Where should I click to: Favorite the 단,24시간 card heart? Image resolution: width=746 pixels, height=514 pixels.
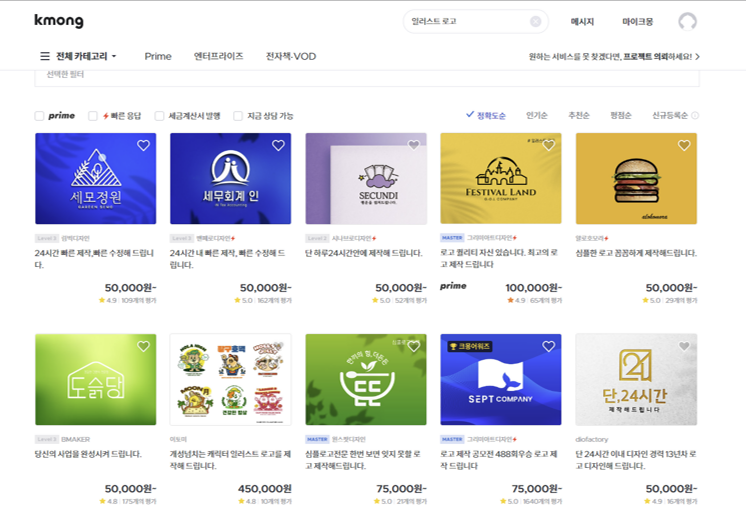tap(684, 346)
